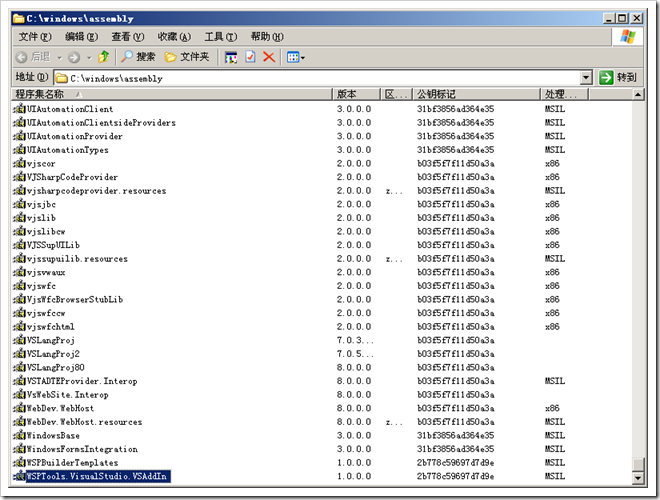Select the vjswfchtml row name
This screenshot has width=660, height=500.
(x=51, y=327)
